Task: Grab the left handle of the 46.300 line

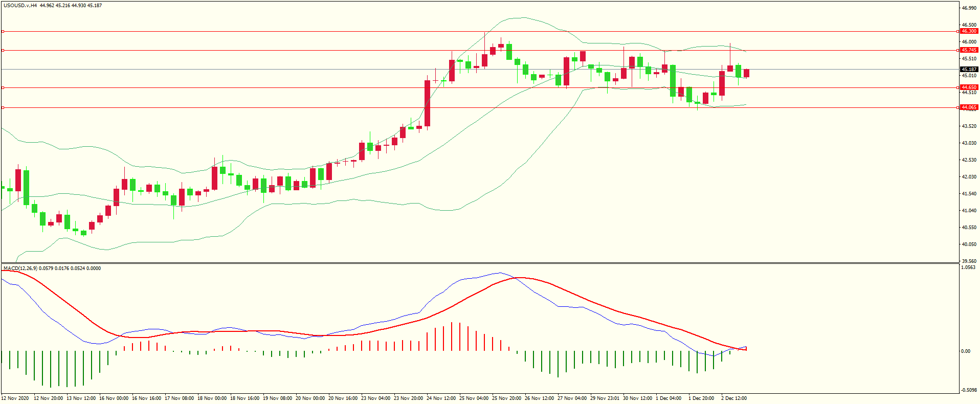Action: pyautogui.click(x=3, y=32)
